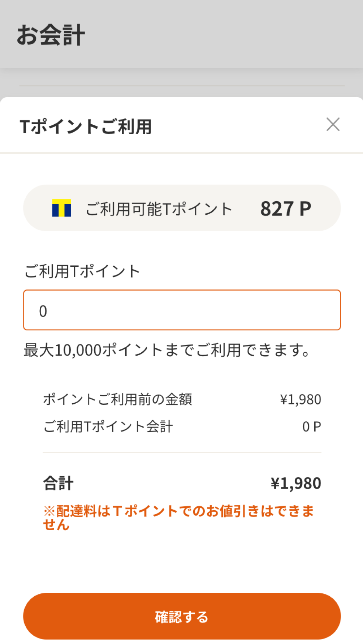The height and width of the screenshot is (644, 363).
Task: Click the 合計 total amount ¥1,980
Action: tap(296, 483)
